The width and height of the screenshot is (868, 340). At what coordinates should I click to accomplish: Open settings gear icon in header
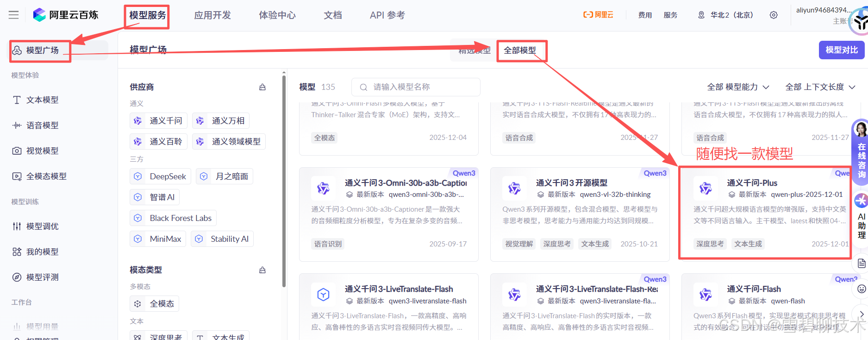[774, 15]
